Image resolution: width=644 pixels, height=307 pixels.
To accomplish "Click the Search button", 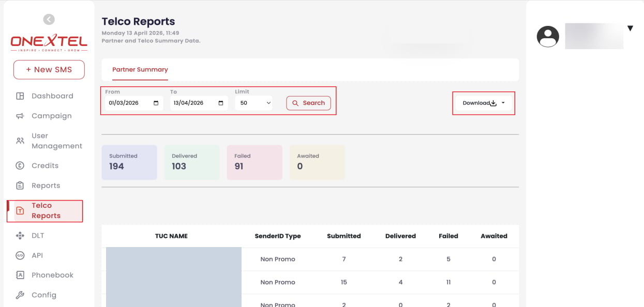I will 309,103.
